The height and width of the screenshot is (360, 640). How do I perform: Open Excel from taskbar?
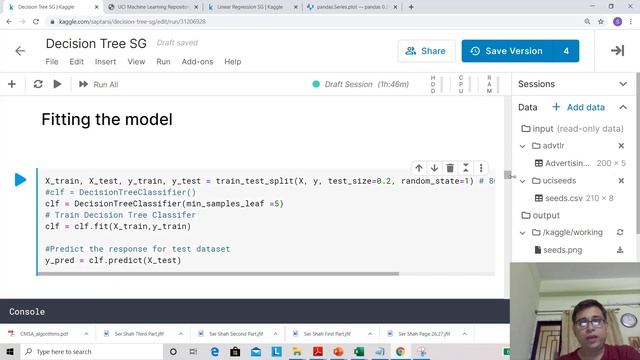point(359,351)
